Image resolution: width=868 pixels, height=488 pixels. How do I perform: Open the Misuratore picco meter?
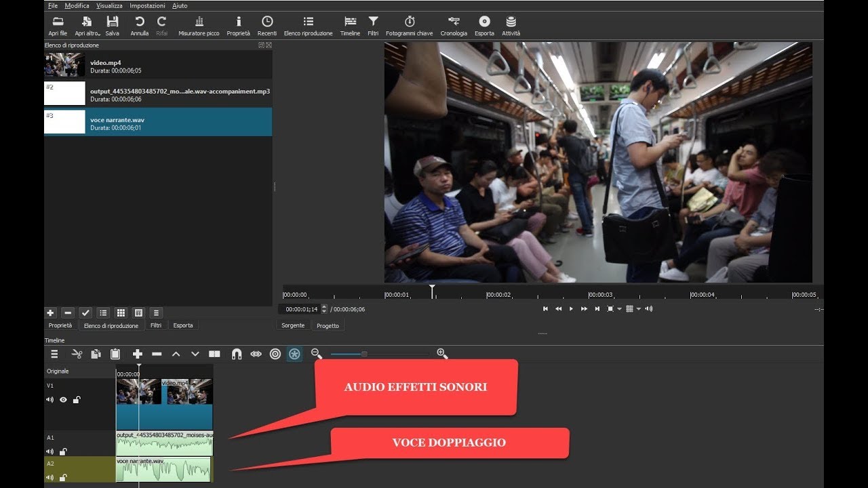[199, 26]
